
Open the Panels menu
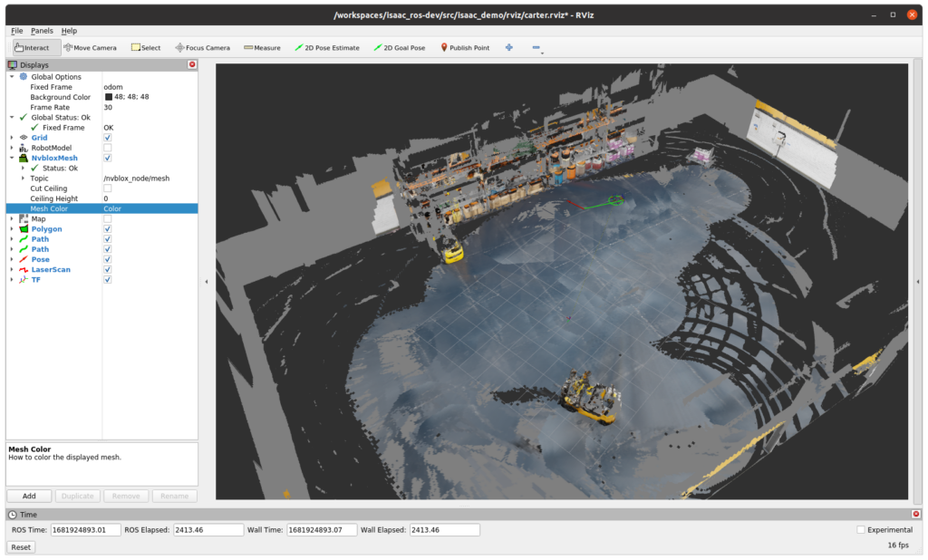(42, 31)
